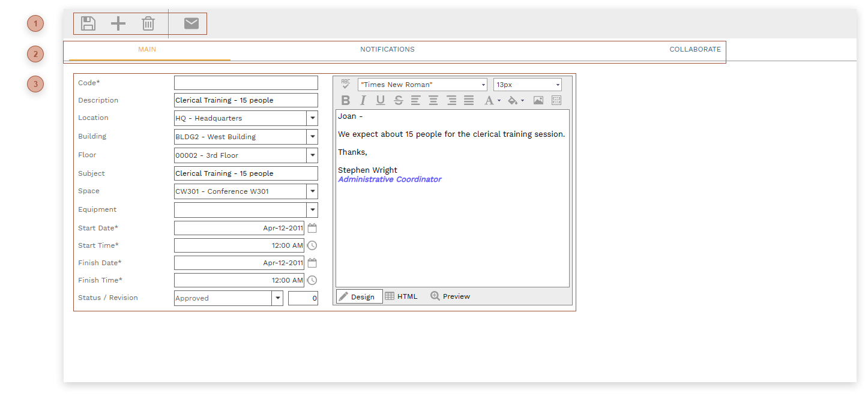Image resolution: width=868 pixels, height=396 pixels.
Task: Toggle bold formatting in the editor
Action: tap(345, 101)
